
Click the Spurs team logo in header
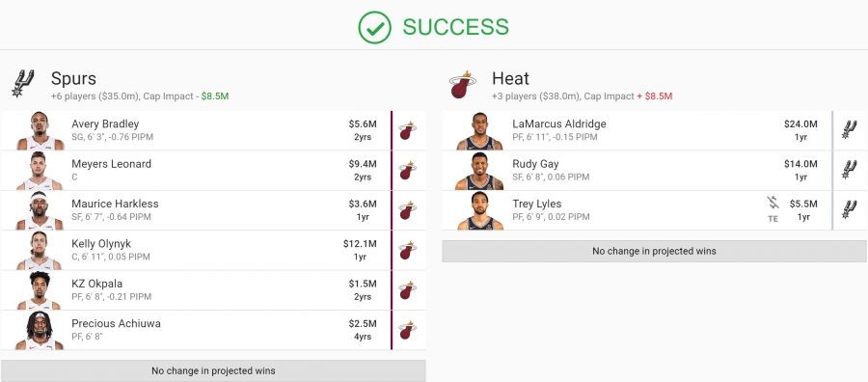pos(23,84)
